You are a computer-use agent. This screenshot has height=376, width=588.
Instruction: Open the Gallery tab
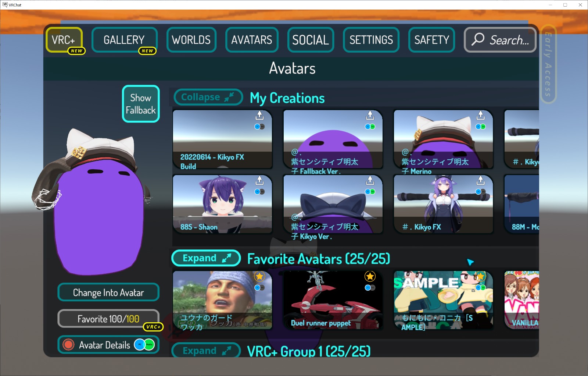124,40
